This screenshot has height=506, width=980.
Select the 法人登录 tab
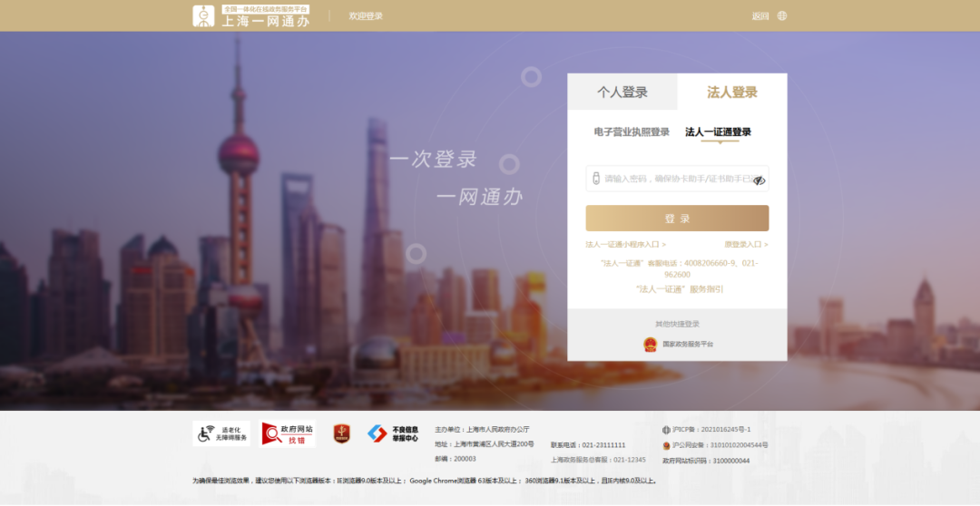point(732,92)
